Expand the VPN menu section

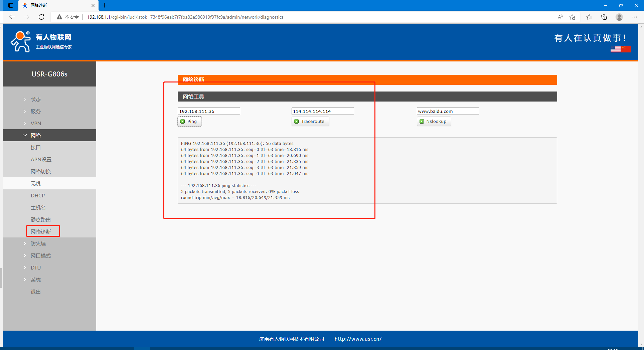(x=36, y=123)
